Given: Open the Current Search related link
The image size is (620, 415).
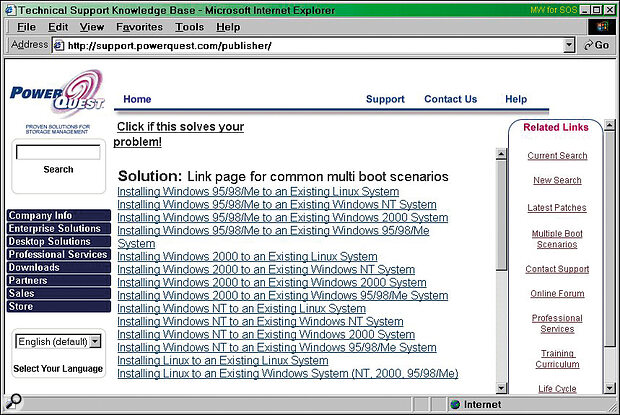Looking at the screenshot, I should pyautogui.click(x=557, y=156).
